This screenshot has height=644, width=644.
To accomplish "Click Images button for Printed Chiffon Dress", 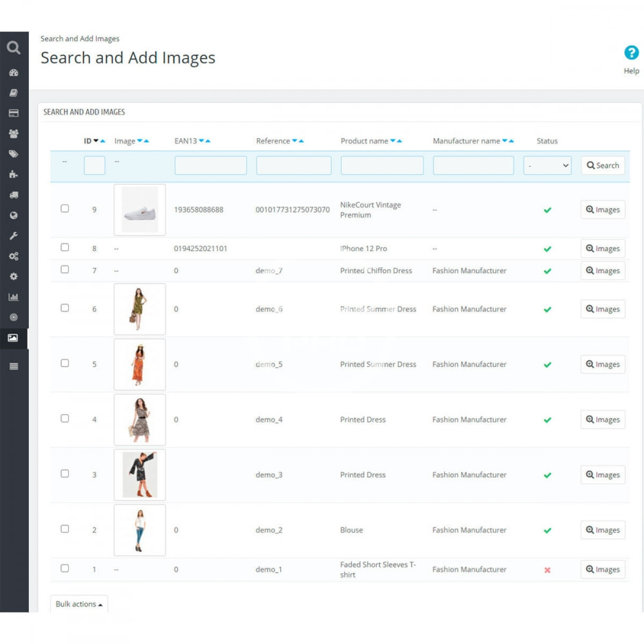I will (x=603, y=270).
